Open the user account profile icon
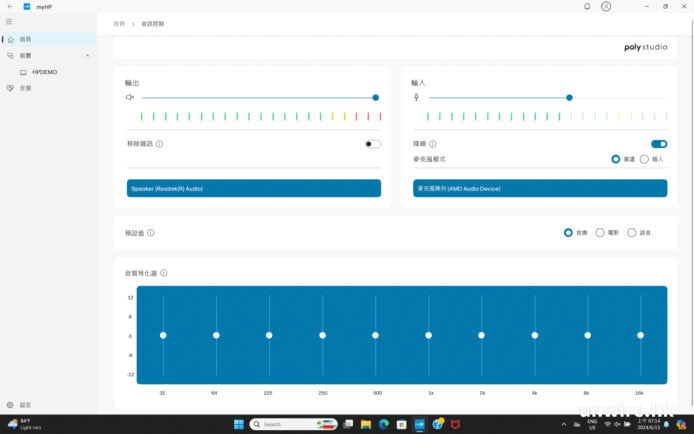Viewport: 694px width, 434px height. pos(606,6)
